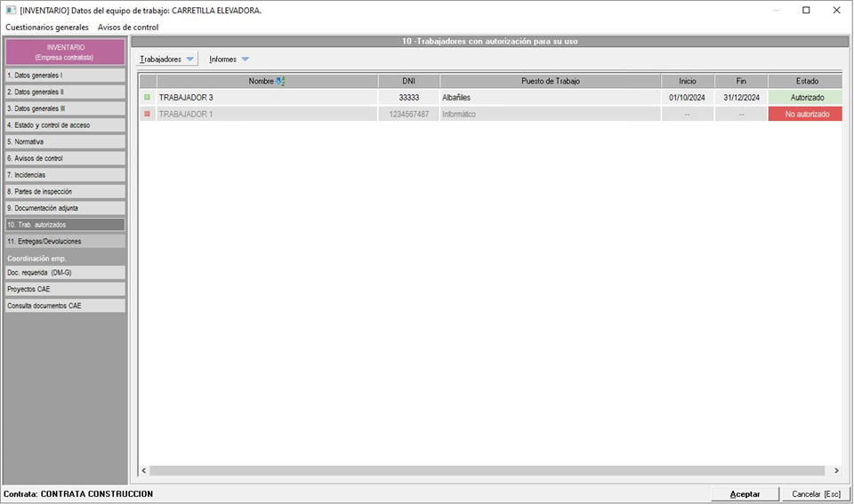This screenshot has height=504, width=854.
Task: Click DNI value 33333
Action: [408, 98]
